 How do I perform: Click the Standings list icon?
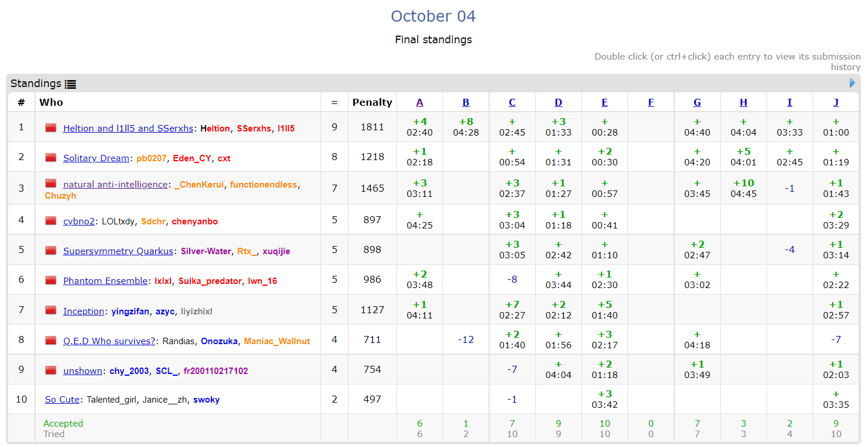pos(71,84)
